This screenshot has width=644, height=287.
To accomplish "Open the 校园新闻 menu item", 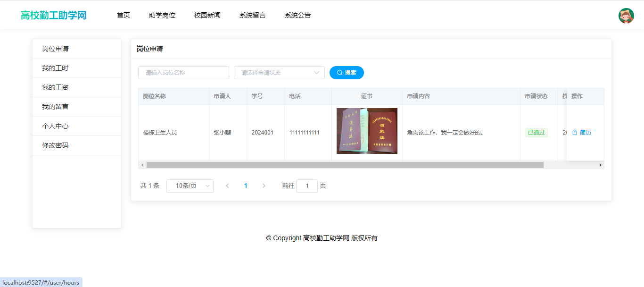I will coord(207,15).
